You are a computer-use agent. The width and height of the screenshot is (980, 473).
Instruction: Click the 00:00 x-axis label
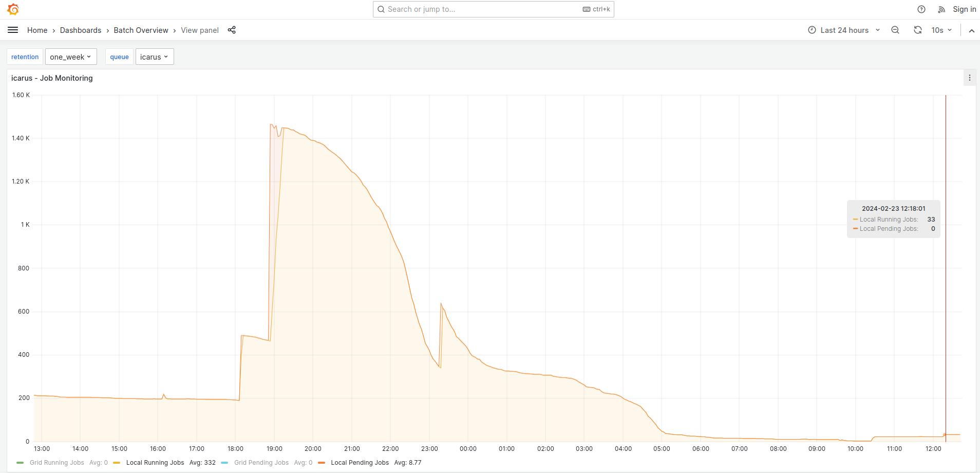tap(468, 449)
